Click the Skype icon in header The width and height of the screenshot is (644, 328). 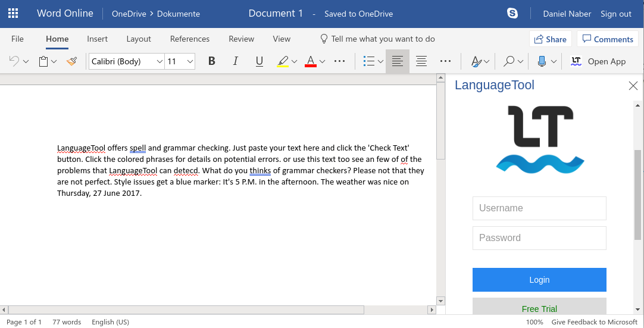[512, 13]
